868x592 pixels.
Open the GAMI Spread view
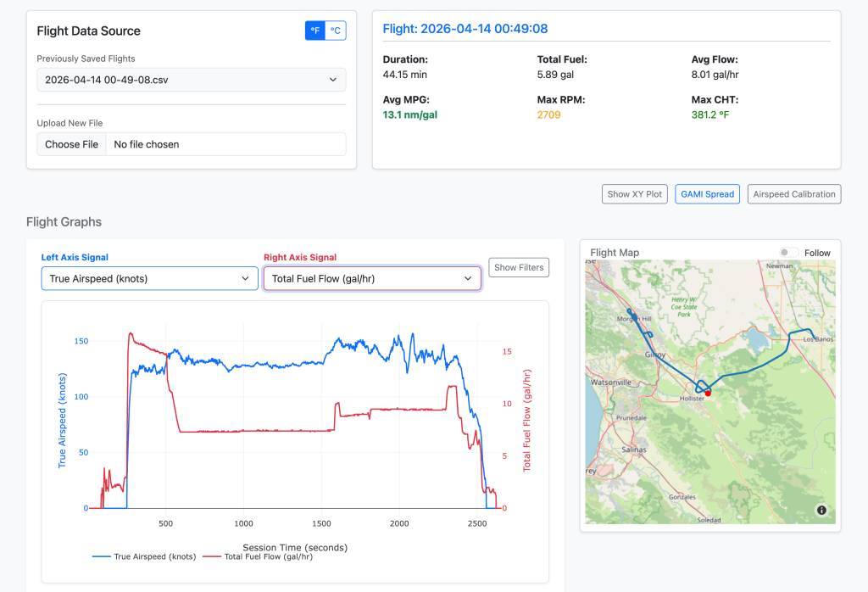(x=707, y=194)
